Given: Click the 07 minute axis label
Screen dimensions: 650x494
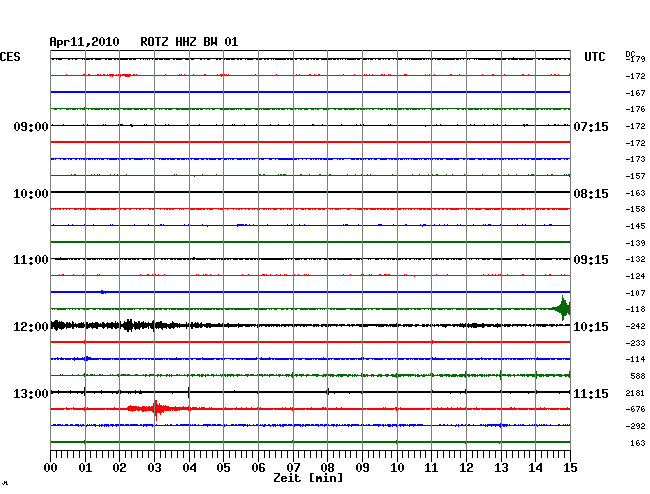Looking at the screenshot, I should coord(293,468).
